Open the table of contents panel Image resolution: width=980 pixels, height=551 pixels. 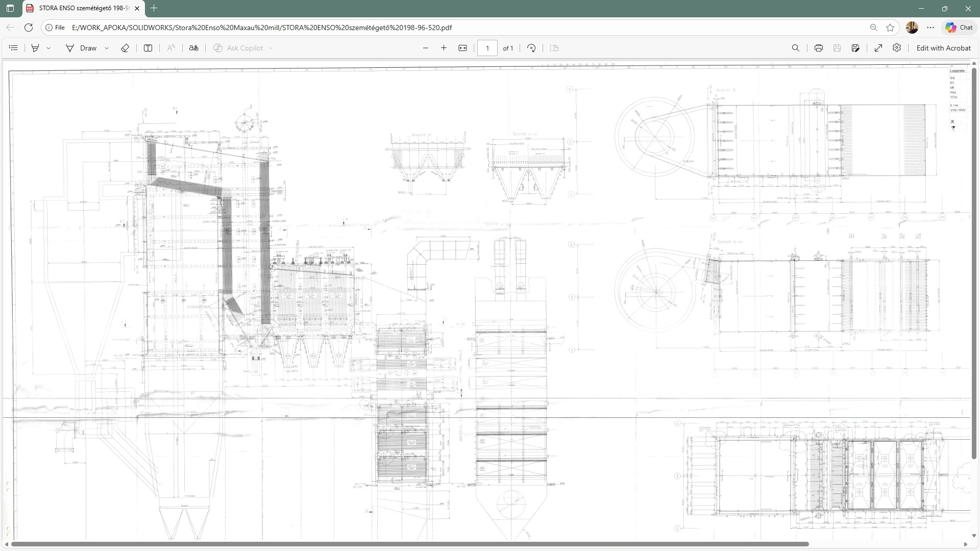point(14,48)
